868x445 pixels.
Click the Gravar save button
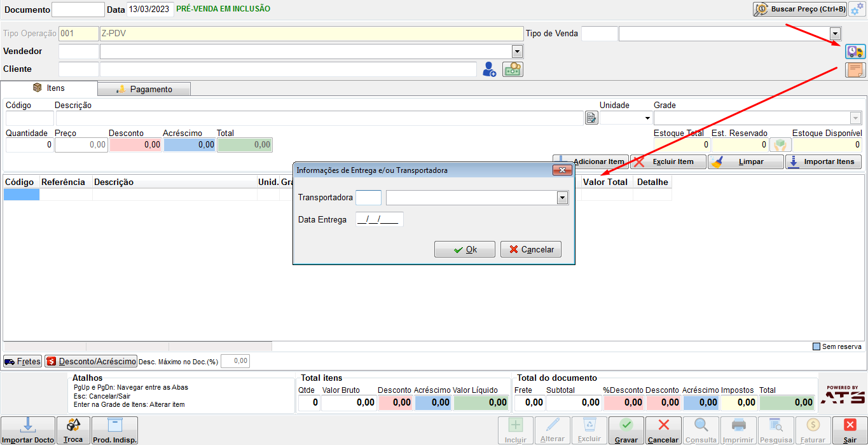(x=626, y=430)
